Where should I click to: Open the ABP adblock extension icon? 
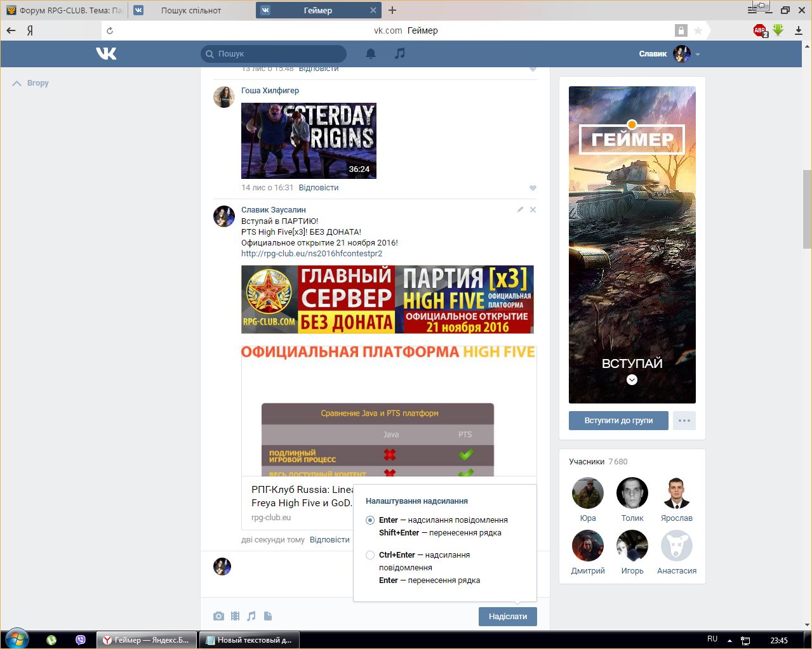[760, 30]
